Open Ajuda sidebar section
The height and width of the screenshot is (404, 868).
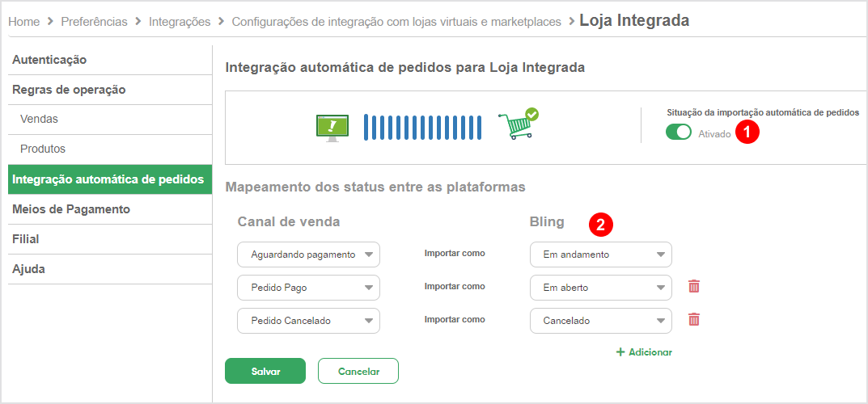pyautogui.click(x=110, y=269)
